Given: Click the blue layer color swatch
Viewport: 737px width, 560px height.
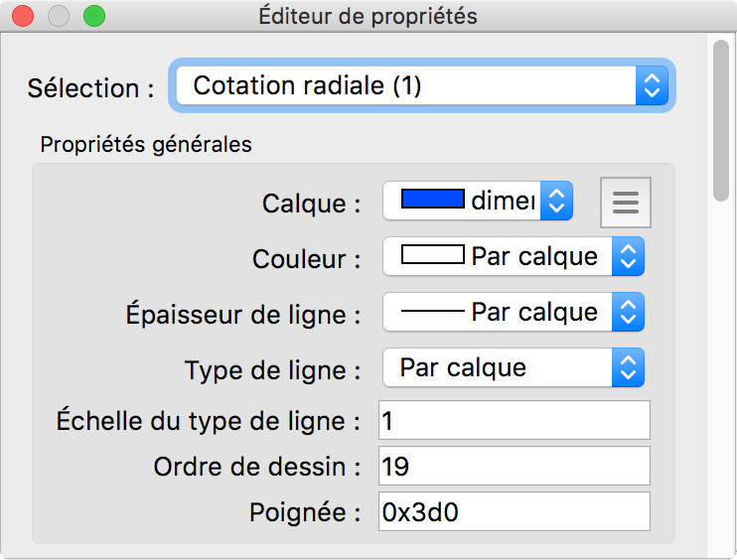Looking at the screenshot, I should (433, 201).
